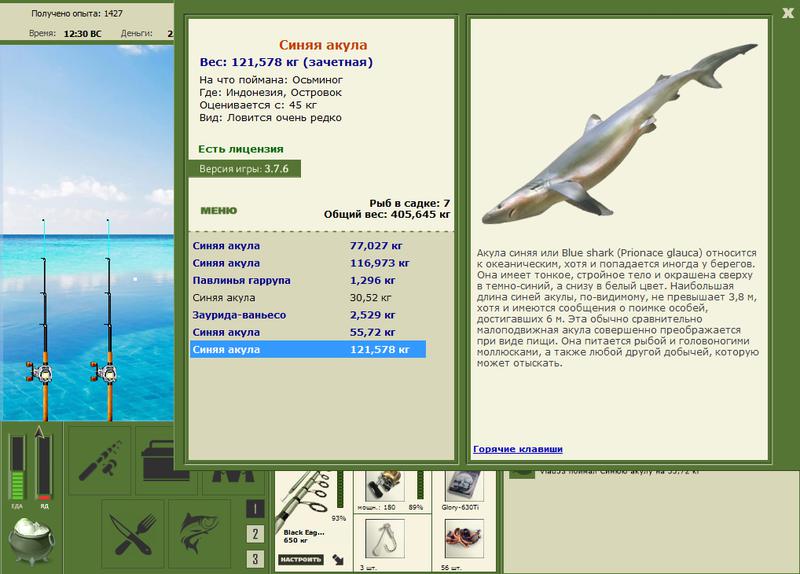Close the fish keepnet window with X

pos(788,13)
